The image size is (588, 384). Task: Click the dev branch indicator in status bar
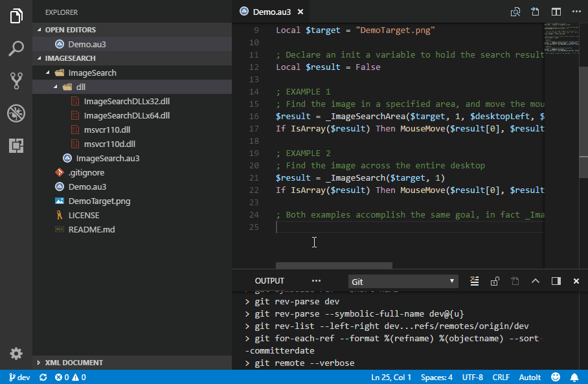click(19, 378)
